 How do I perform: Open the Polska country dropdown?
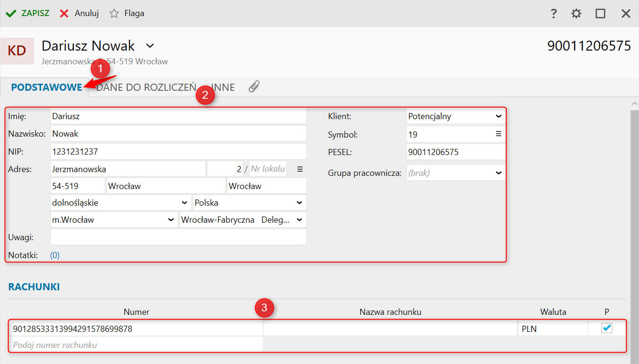pyautogui.click(x=250, y=203)
